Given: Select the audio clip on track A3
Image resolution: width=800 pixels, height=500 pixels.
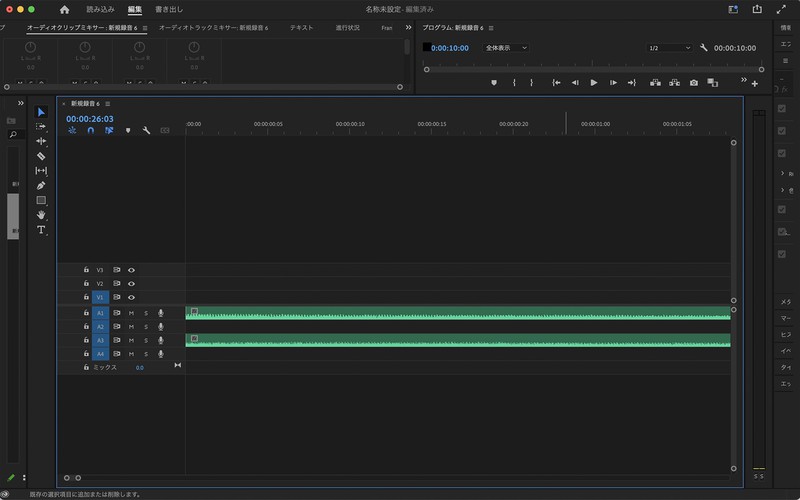Looking at the screenshot, I should click(458, 340).
